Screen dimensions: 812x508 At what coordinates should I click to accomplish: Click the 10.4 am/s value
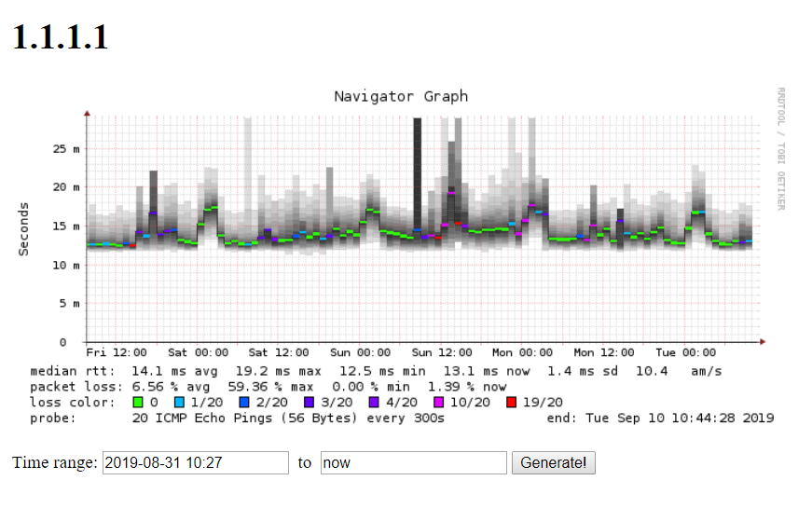coord(679,371)
